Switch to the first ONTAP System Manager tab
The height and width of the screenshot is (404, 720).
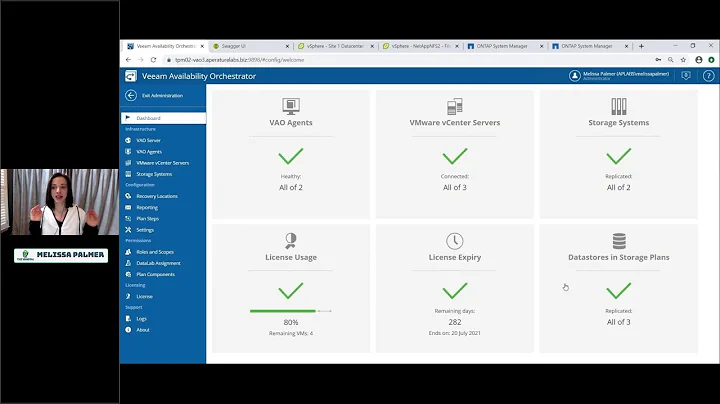click(x=505, y=46)
